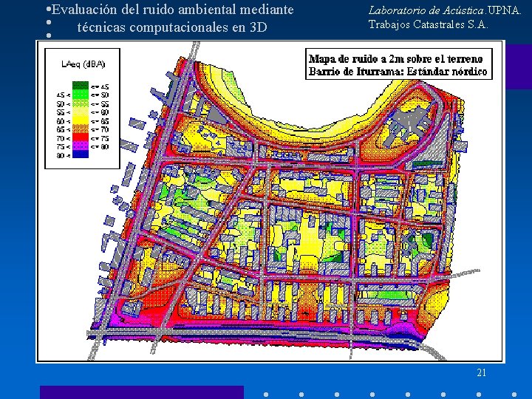Click 'Evaluación del ruido ambiental mediante' title line
This screenshot has width=532, height=399.
point(172,10)
